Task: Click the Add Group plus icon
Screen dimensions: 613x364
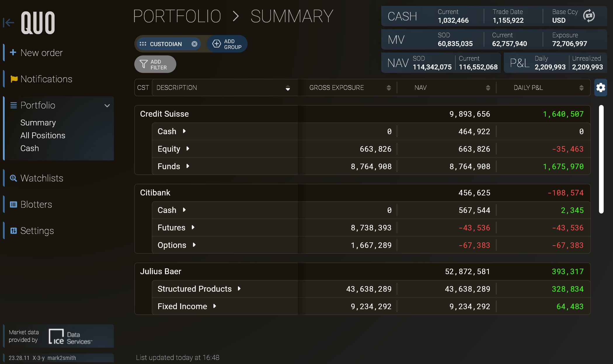Action: click(x=217, y=44)
